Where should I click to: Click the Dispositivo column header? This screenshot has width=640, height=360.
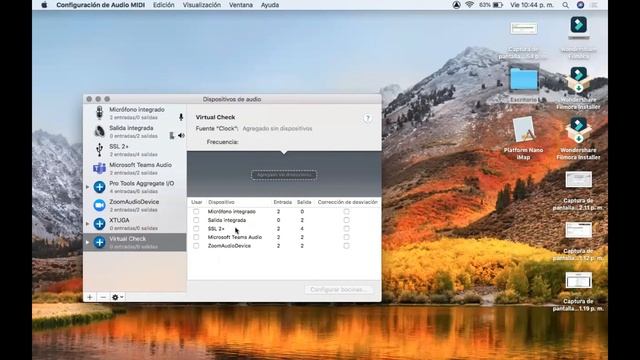pyautogui.click(x=221, y=202)
